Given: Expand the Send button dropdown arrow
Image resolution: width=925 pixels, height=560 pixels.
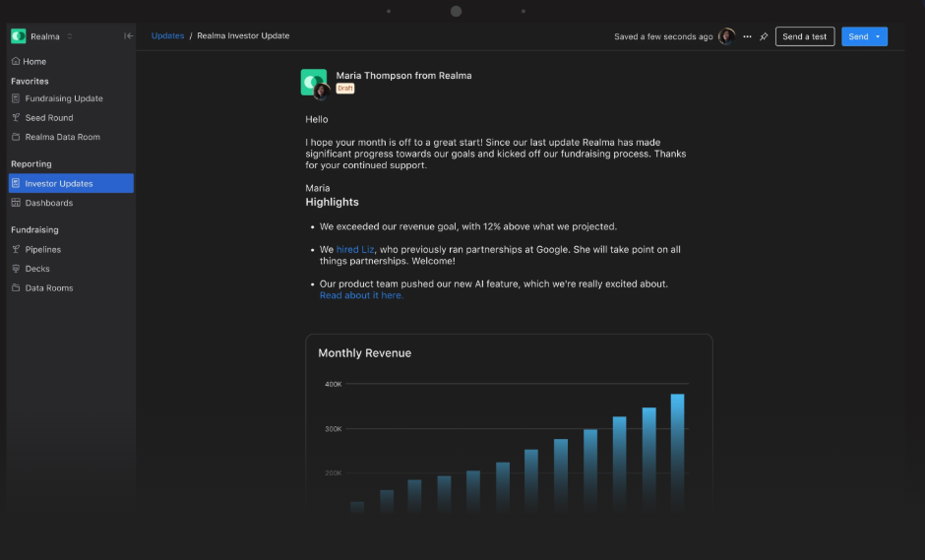Looking at the screenshot, I should (878, 36).
